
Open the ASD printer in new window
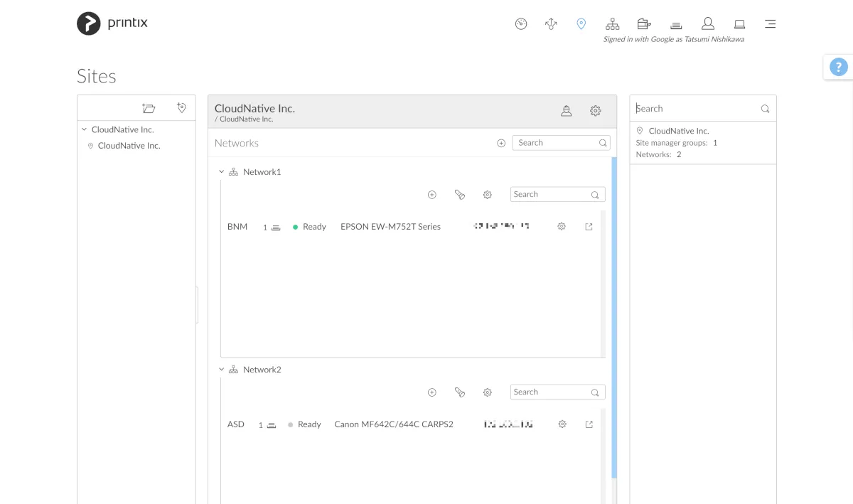click(x=589, y=424)
